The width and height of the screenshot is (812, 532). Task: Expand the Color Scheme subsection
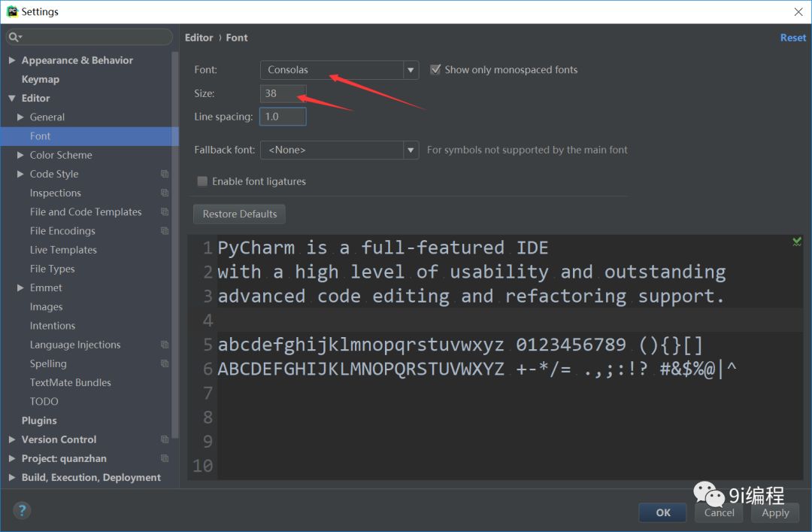coord(20,155)
